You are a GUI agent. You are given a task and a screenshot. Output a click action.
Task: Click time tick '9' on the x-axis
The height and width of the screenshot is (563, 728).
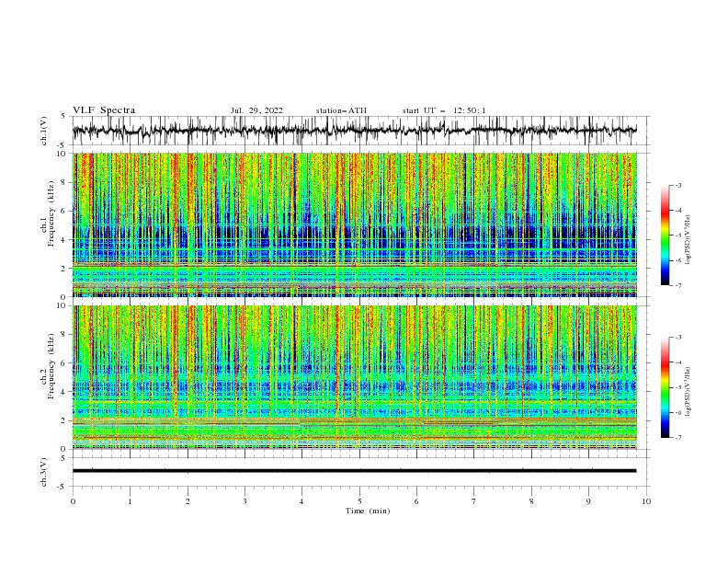pos(588,501)
